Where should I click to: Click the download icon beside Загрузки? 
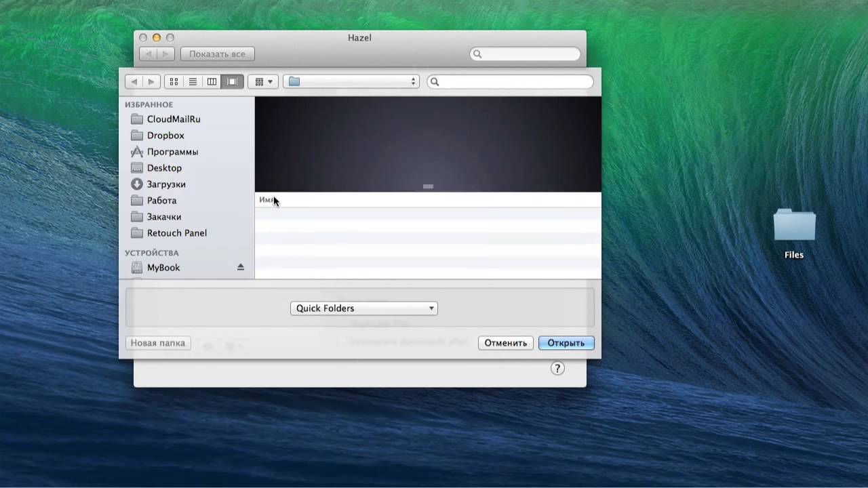(137, 184)
